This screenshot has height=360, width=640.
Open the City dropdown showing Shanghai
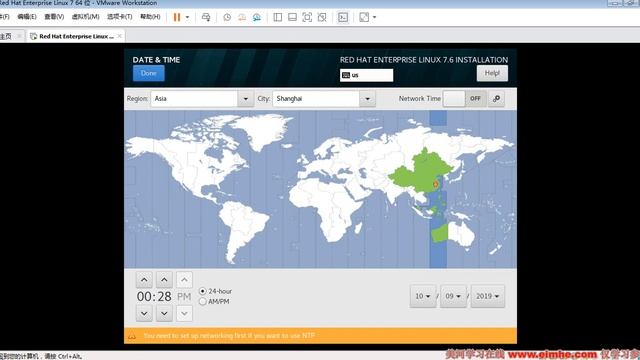pyautogui.click(x=324, y=99)
